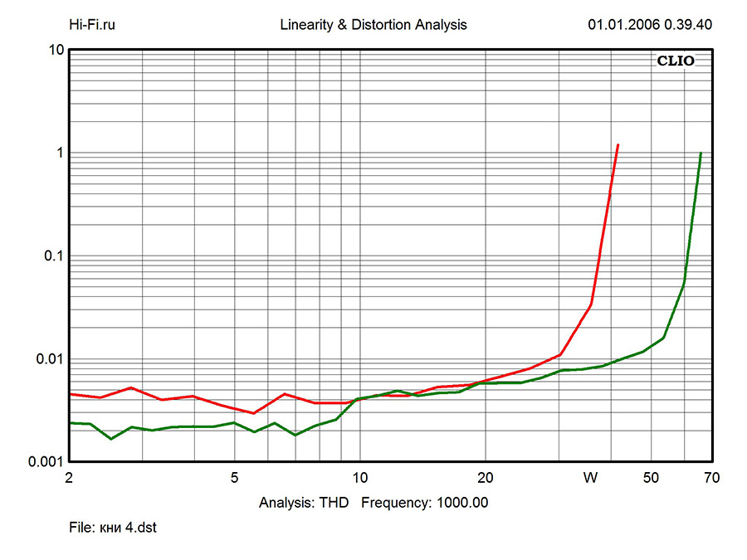Click the Analysis: THD caption text
The image size is (747, 560).
[x=304, y=503]
